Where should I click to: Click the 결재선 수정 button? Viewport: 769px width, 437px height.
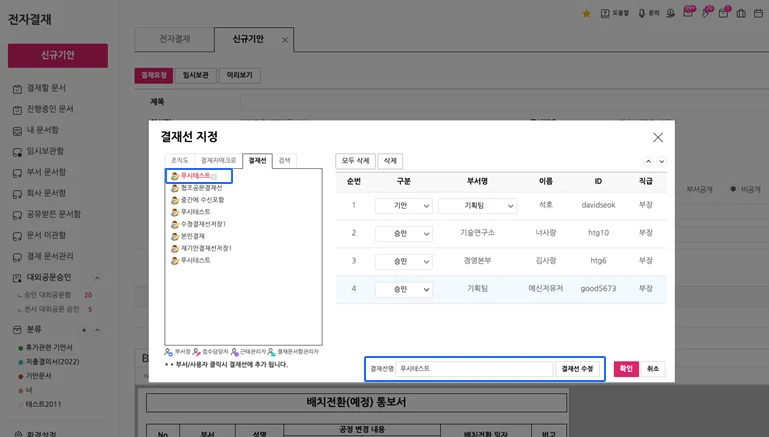577,369
